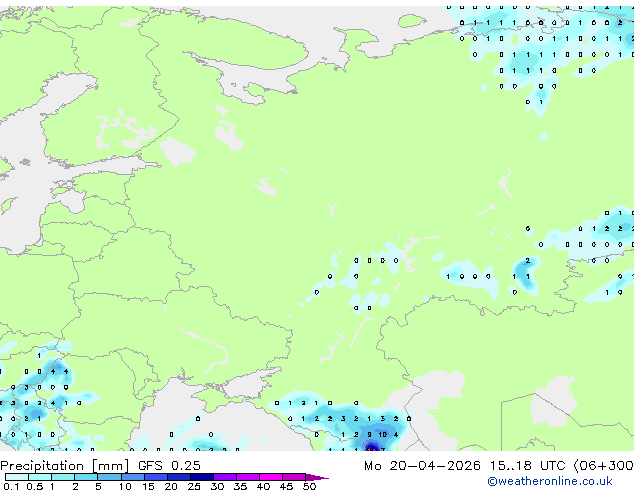Select the 35–40 mm violet legend swatch
This screenshot has width=634, height=490.
[x=247, y=477]
